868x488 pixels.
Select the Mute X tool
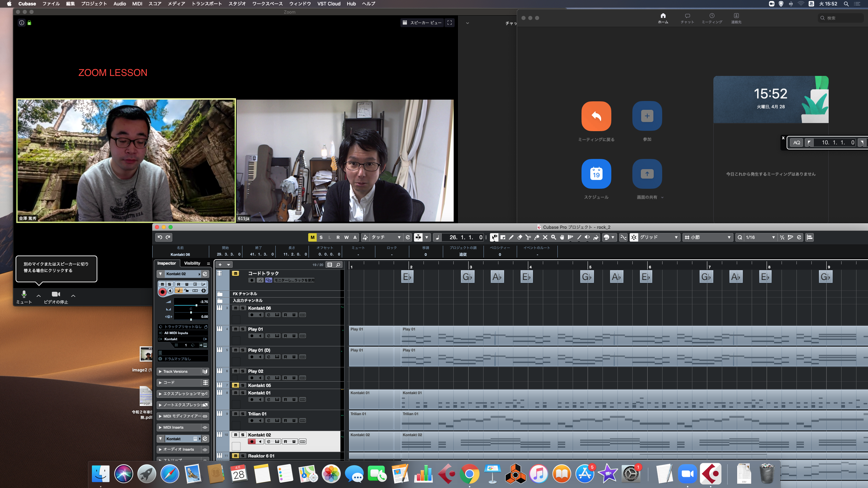pos(545,237)
